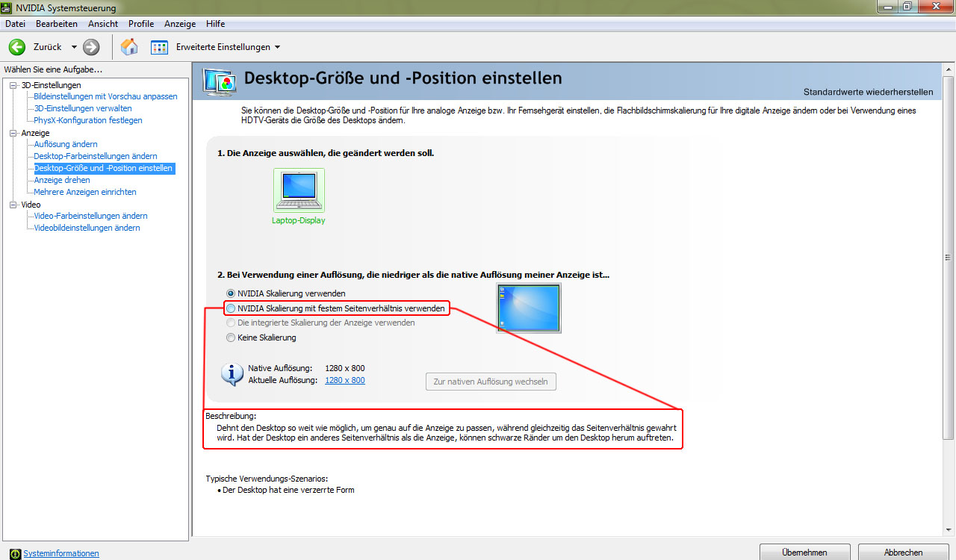The image size is (956, 560).
Task: Open the Zurück history dropdown arrow
Action: coord(74,47)
